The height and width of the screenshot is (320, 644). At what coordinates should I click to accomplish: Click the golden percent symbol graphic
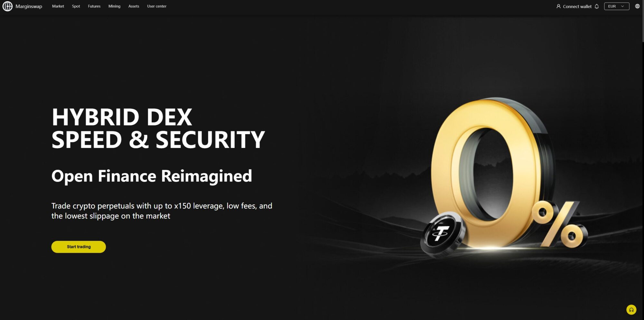[x=560, y=224]
